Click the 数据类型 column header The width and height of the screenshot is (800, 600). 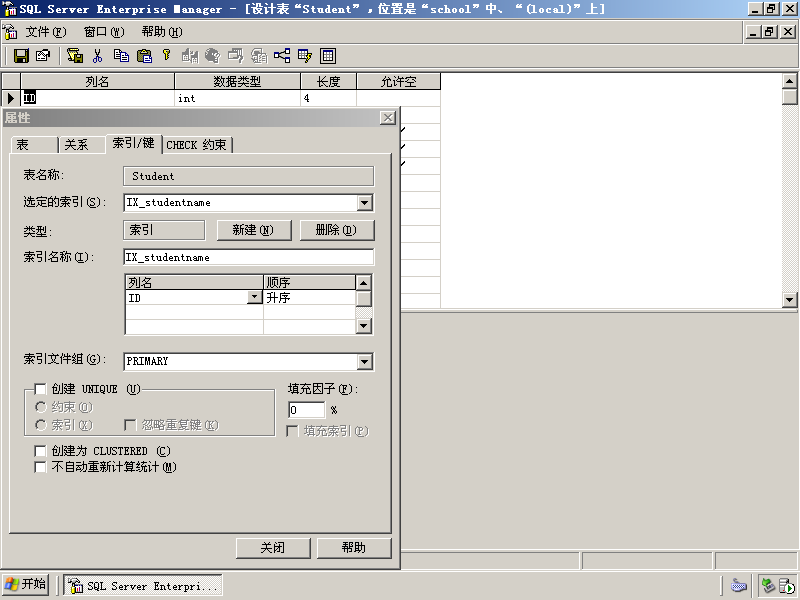[237, 82]
